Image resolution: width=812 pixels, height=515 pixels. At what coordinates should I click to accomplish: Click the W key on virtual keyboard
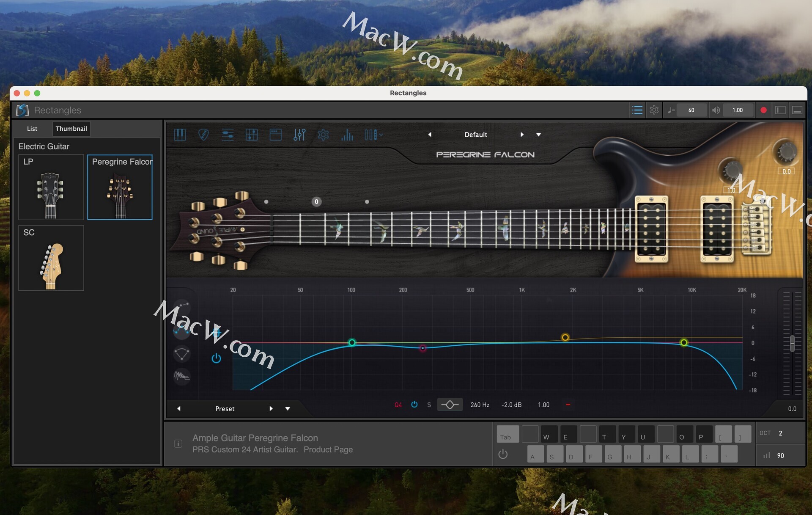click(x=549, y=434)
